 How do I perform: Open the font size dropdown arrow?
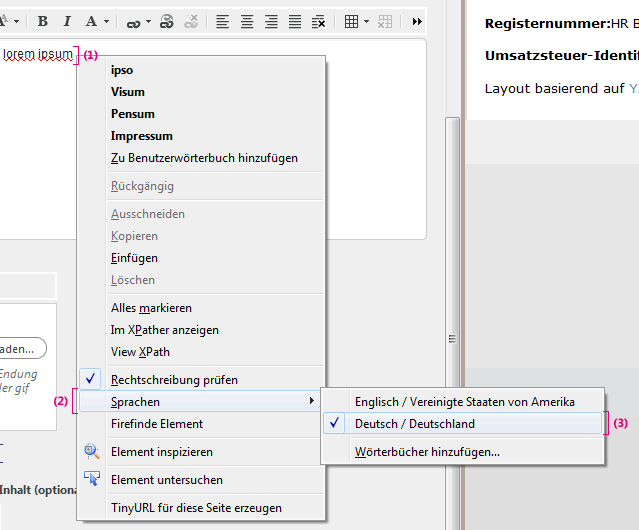click(x=17, y=21)
